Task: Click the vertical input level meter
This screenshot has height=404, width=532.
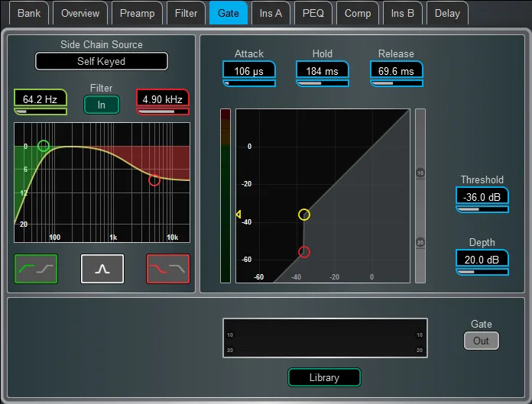Action: point(225,196)
